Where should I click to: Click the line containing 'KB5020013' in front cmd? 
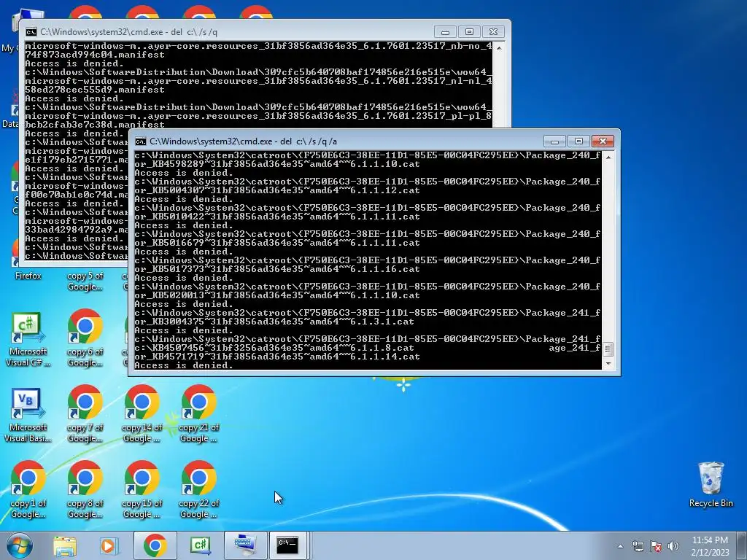pyautogui.click(x=276, y=295)
